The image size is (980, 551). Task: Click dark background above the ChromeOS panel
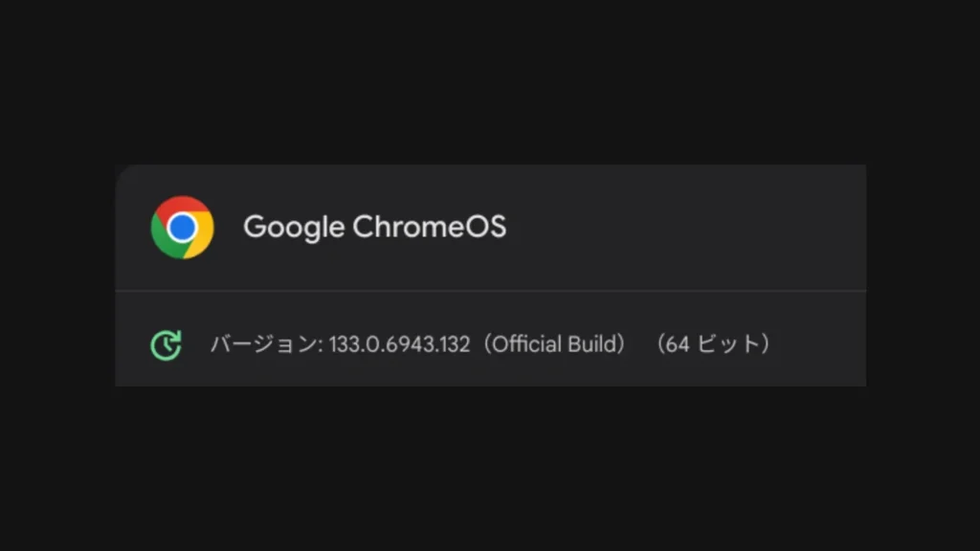tap(490, 86)
